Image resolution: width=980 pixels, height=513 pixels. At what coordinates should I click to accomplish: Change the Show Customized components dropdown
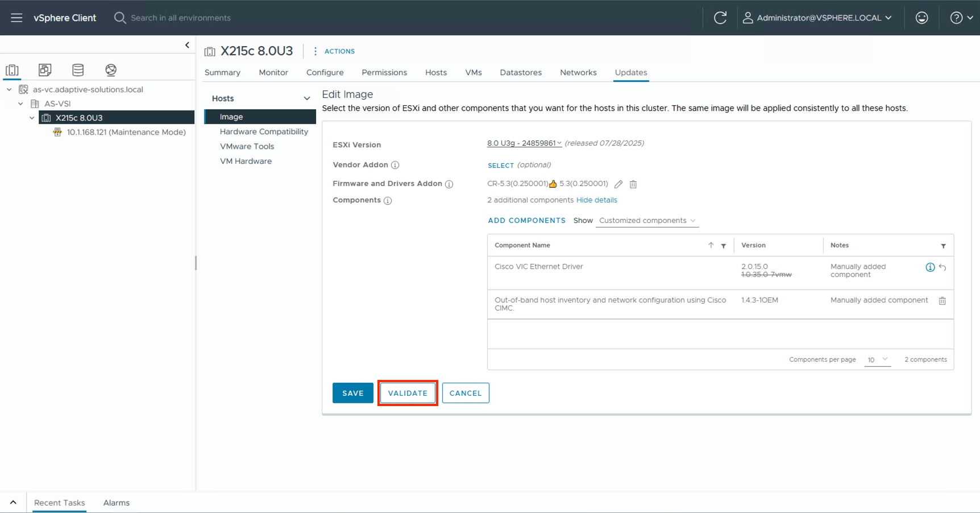point(646,221)
